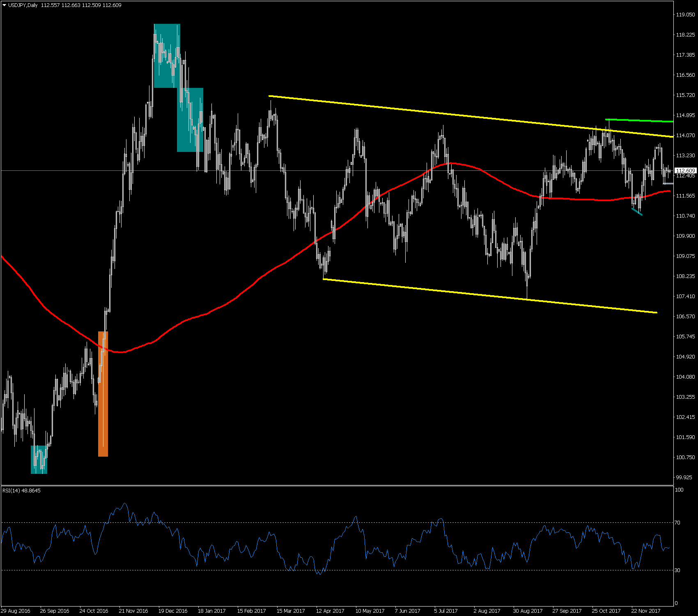
Task: Click the triangle arrow beside USDJPY,Daily title
Action: point(5,5)
